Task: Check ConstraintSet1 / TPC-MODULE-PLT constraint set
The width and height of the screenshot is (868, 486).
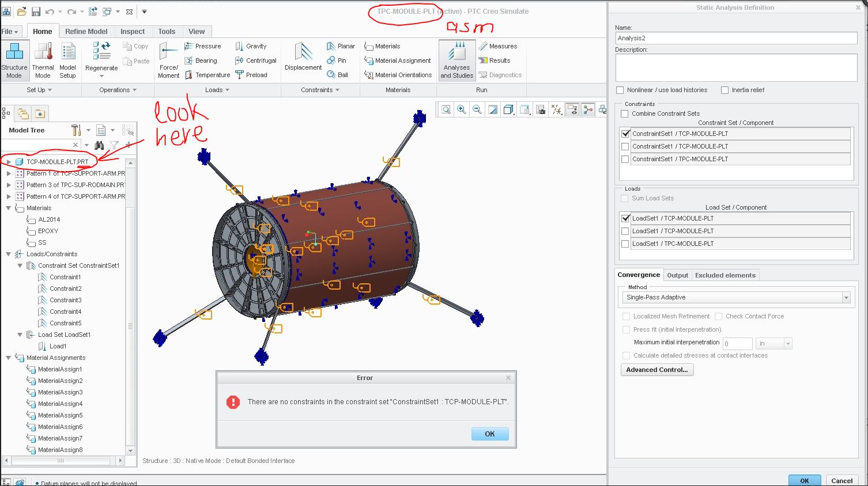Action: (x=625, y=159)
